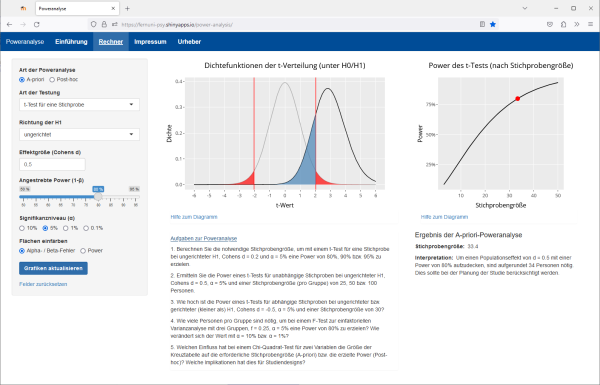Choose 1% significance level
This screenshot has width=600, height=385.
[x=66, y=228]
